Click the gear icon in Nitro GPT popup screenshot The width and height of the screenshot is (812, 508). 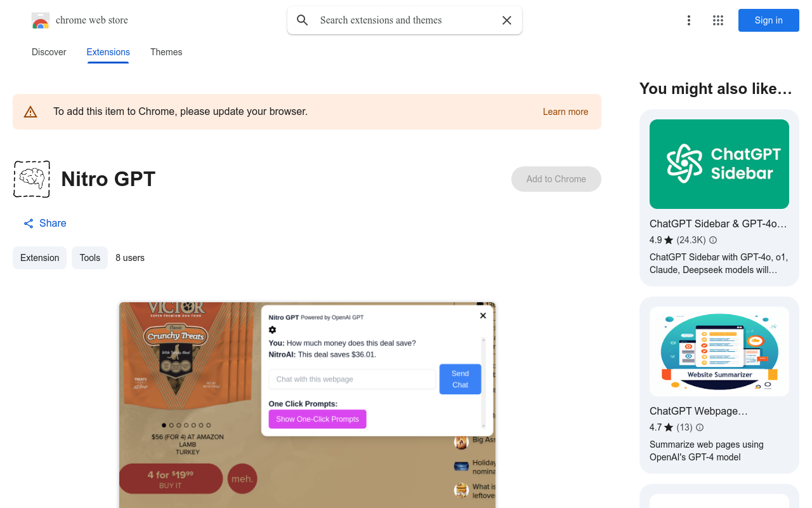(x=273, y=330)
